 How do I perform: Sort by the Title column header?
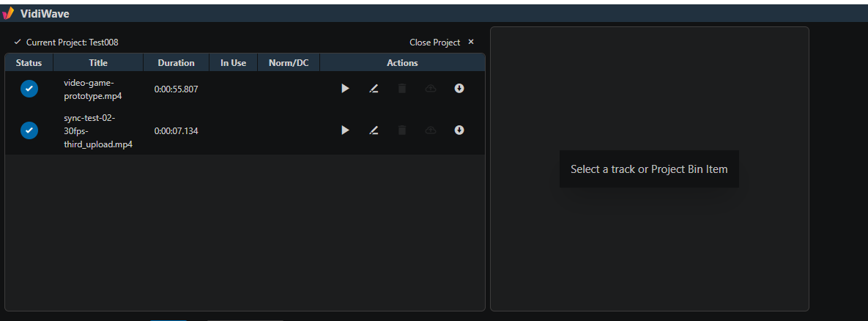[x=98, y=62]
